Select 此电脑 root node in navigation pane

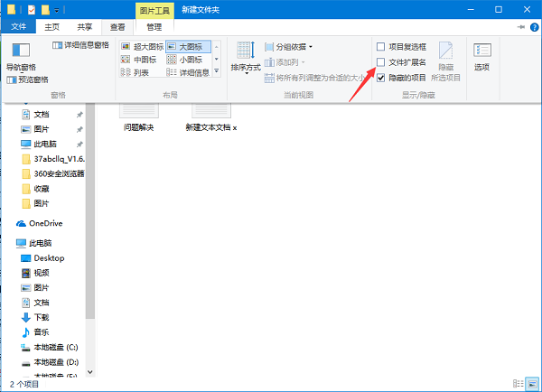tap(34, 243)
